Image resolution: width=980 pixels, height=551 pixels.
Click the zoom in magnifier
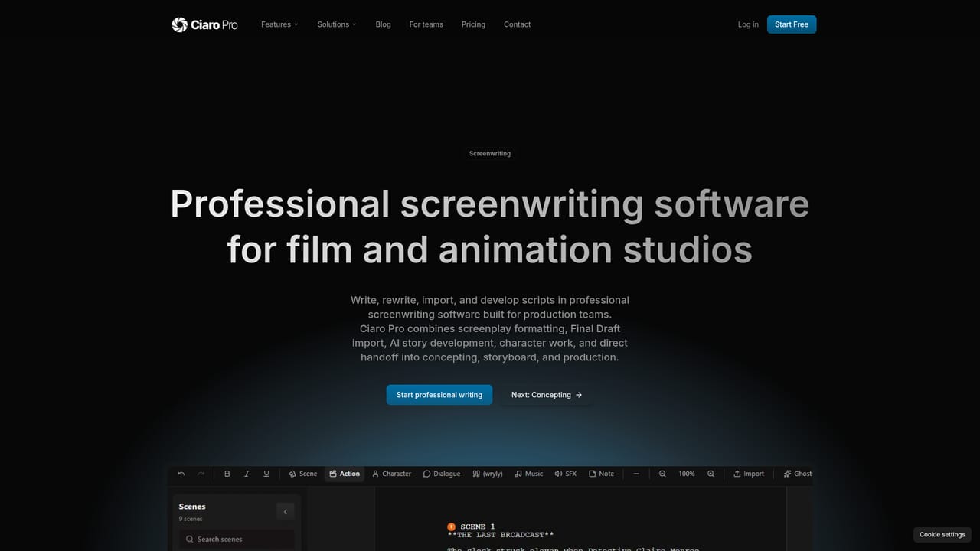(x=711, y=474)
